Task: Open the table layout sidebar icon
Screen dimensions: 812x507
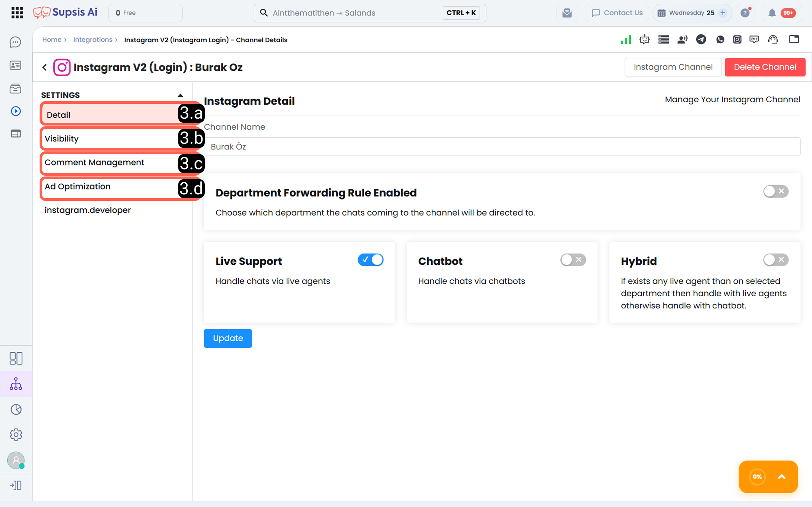Action: tap(16, 134)
